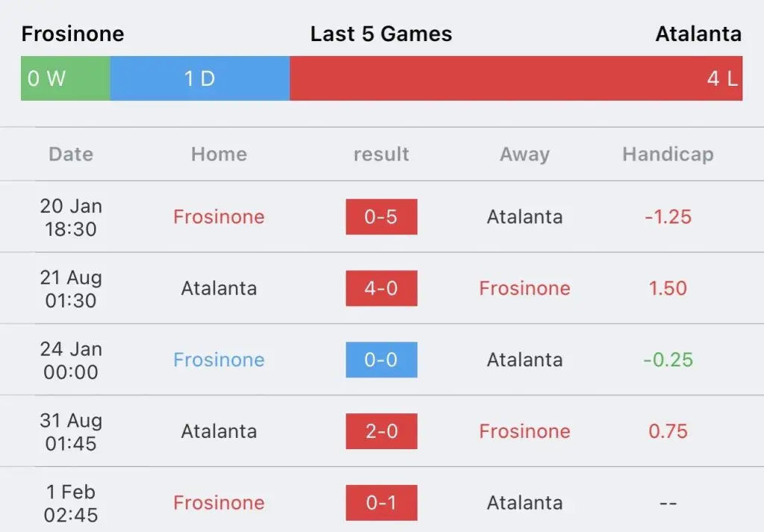Click the blue 1 D bar segment

click(200, 78)
